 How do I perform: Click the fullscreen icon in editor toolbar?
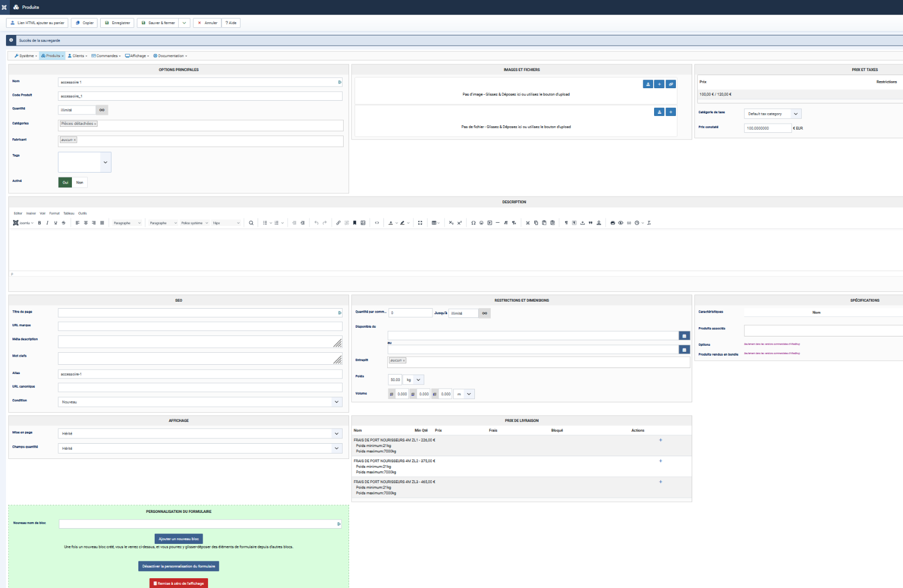pyautogui.click(x=420, y=223)
